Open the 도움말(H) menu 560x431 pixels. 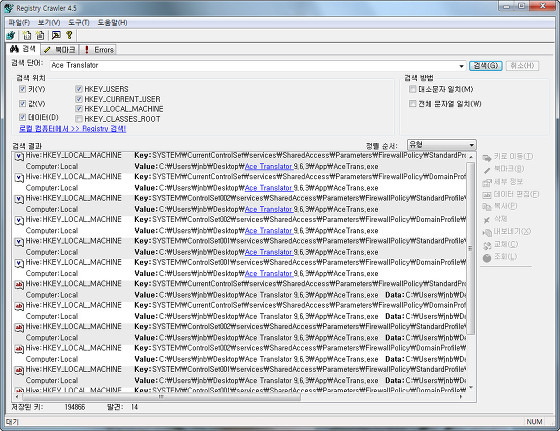pos(112,22)
